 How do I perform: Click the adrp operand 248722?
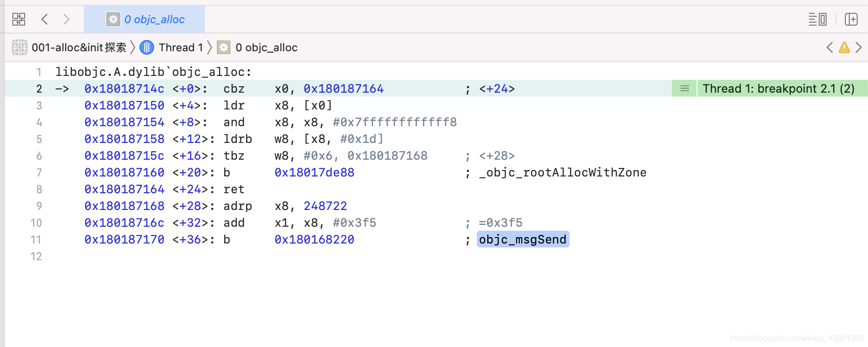pos(325,206)
